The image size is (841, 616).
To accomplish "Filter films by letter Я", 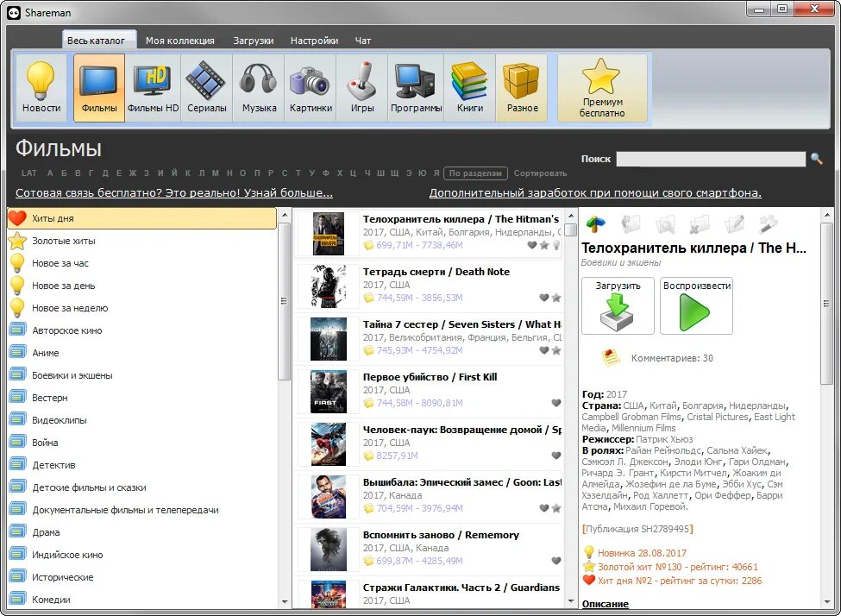I will (x=436, y=173).
